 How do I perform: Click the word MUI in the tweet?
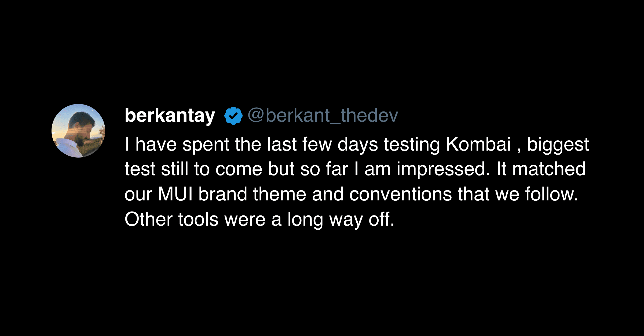(175, 194)
